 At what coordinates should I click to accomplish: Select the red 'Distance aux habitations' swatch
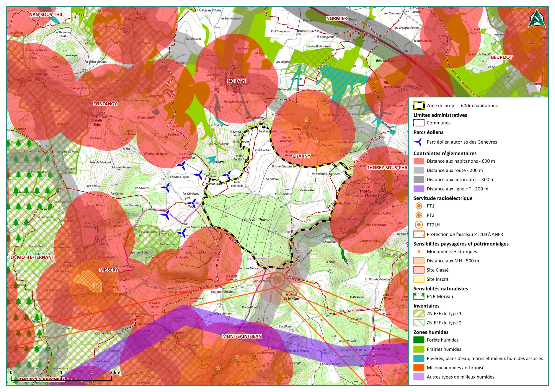(x=419, y=161)
